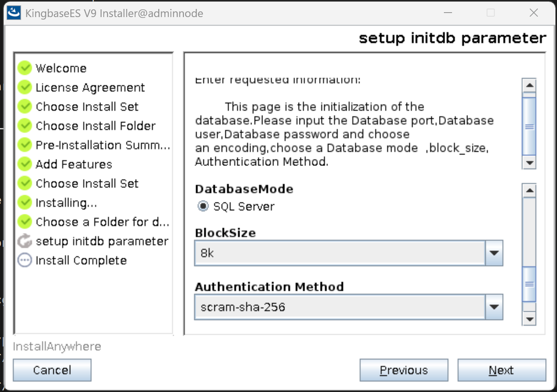The width and height of the screenshot is (557, 392).
Task: Click the KingbaseES installer title bar icon
Action: tap(14, 13)
